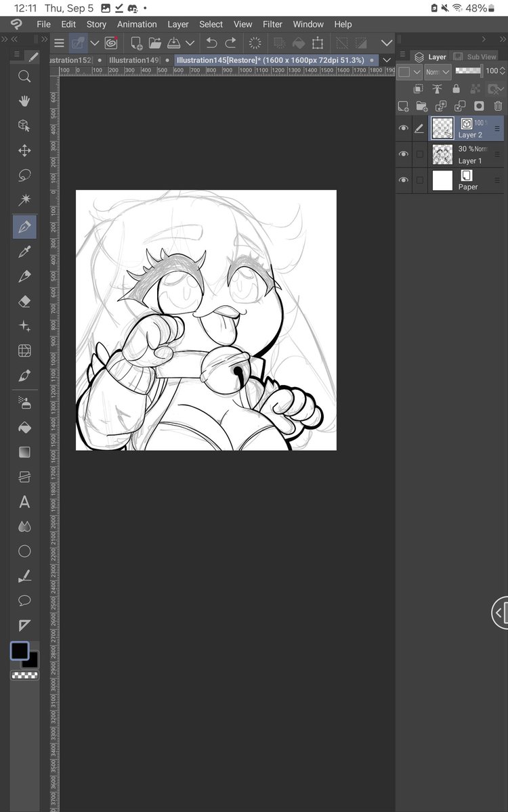This screenshot has height=812, width=508.
Task: Select the Fill bucket tool
Action: 24,428
